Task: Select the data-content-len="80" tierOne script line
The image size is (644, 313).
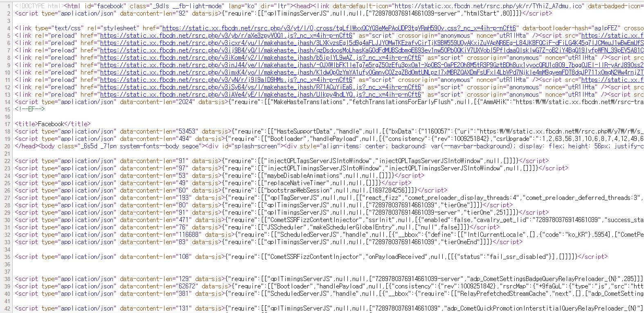Action: [x=264, y=205]
